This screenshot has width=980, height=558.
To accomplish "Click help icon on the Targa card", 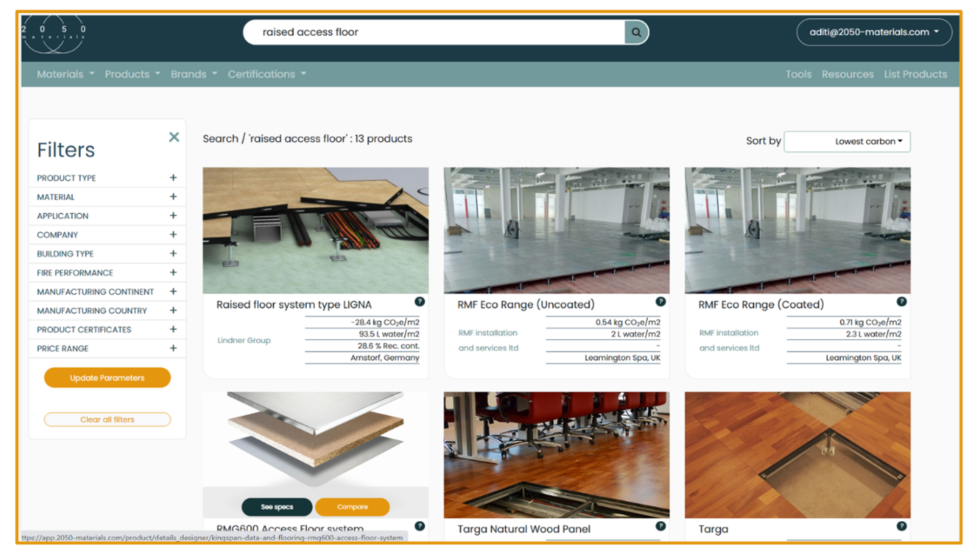I will (x=902, y=526).
